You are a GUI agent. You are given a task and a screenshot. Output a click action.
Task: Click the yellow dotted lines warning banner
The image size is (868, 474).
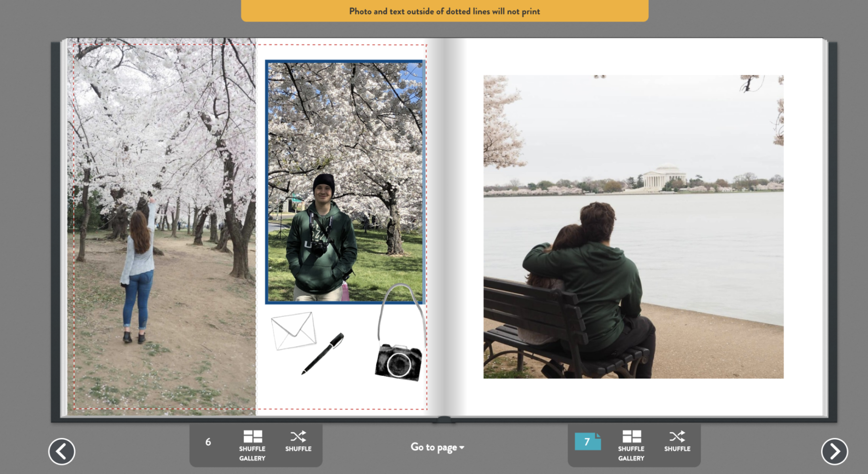point(444,11)
